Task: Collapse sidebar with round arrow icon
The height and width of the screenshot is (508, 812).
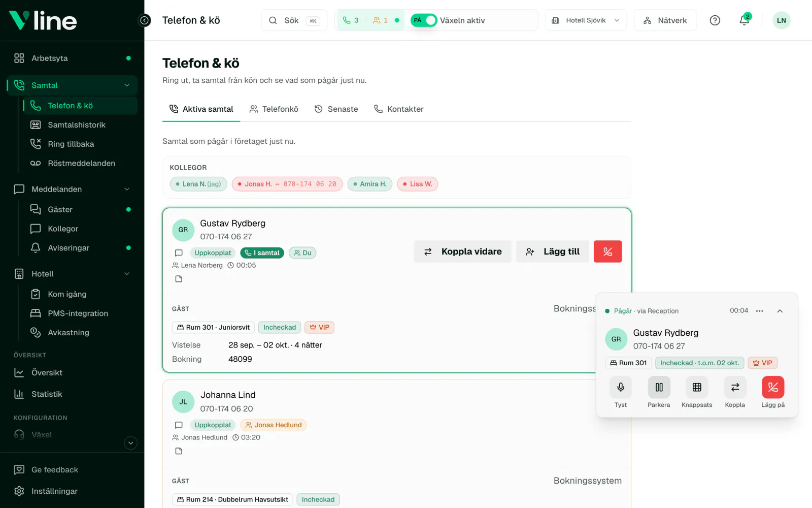Action: [145, 20]
